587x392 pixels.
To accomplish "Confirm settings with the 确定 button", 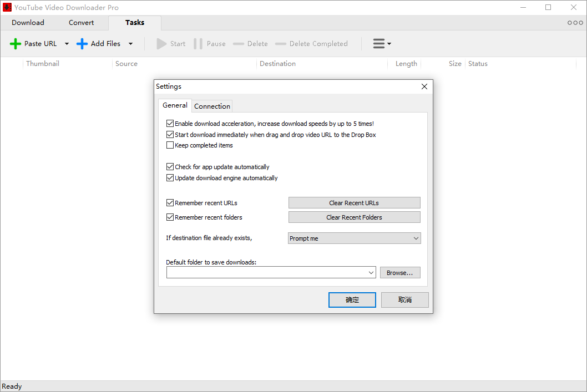I will coord(352,299).
